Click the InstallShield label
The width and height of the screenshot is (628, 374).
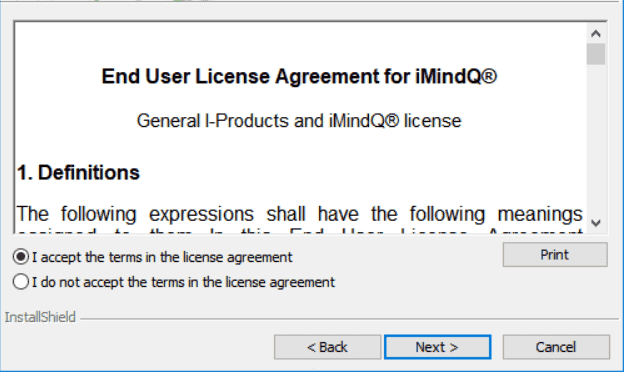pyautogui.click(x=40, y=319)
